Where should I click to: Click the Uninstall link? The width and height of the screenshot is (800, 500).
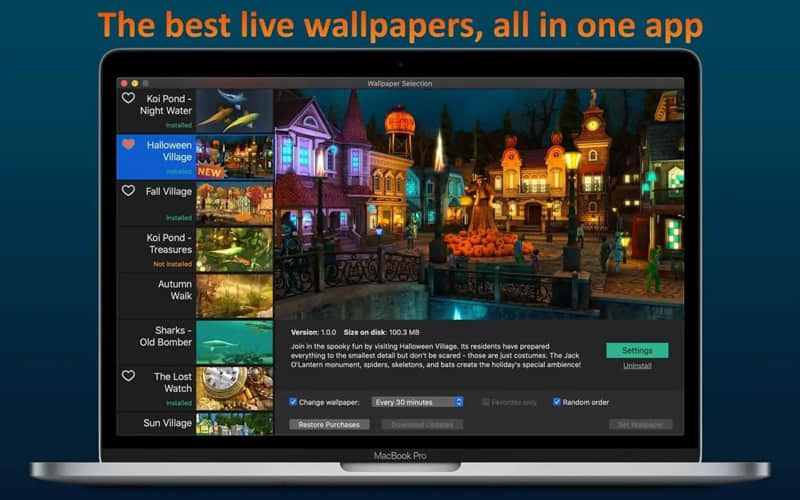pos(637,366)
